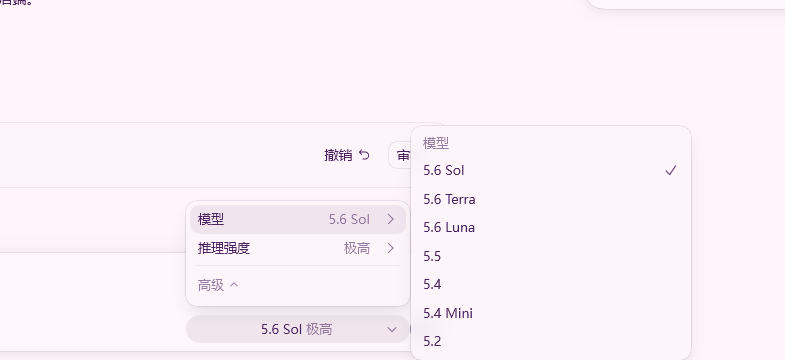The height and width of the screenshot is (360, 785).
Task: Click the right chevron on the 模型 row
Action: pyautogui.click(x=390, y=219)
